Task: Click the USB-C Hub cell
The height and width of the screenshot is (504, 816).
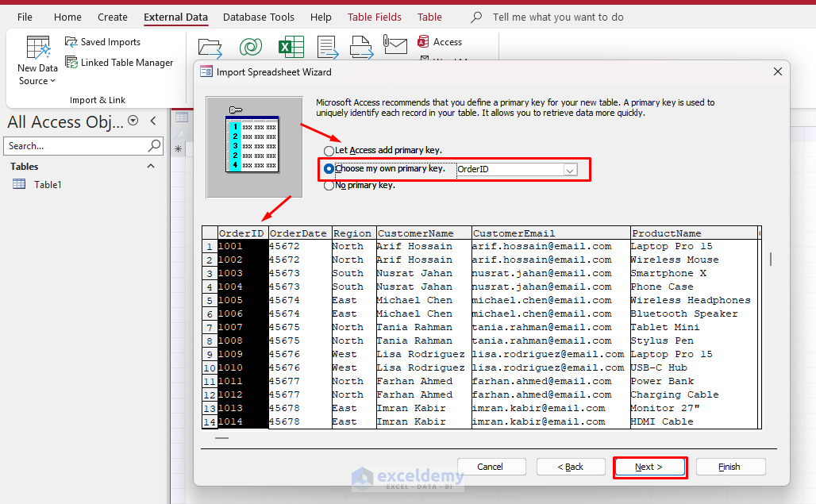Action: point(694,367)
